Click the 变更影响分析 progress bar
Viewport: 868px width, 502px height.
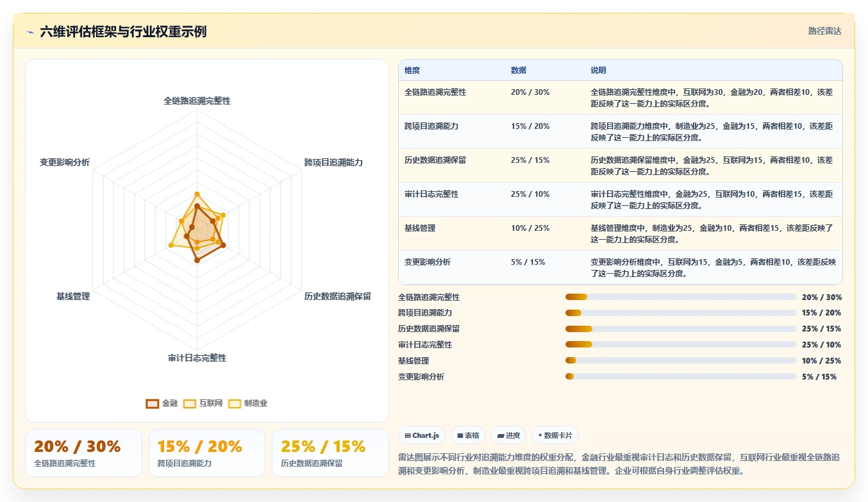coord(681,376)
